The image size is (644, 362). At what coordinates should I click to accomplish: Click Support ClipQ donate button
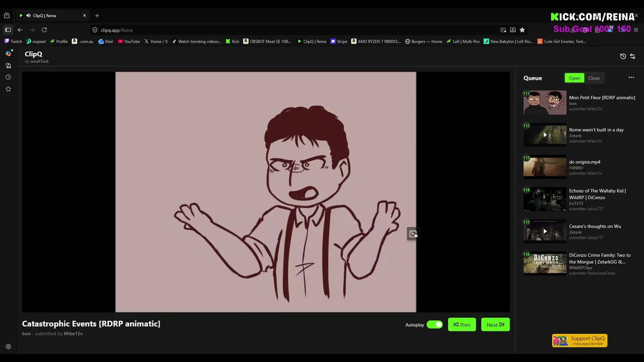[x=580, y=341]
